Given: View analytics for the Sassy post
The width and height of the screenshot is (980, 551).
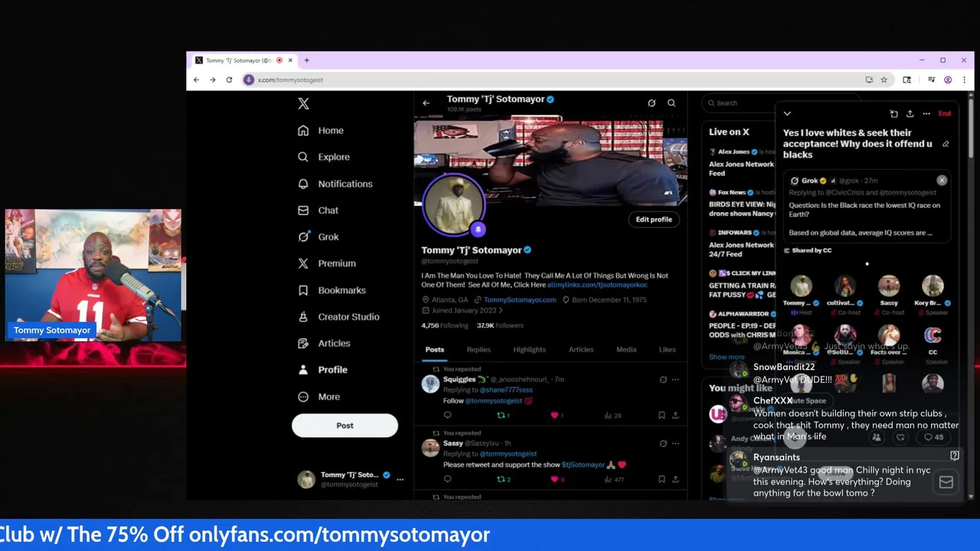Looking at the screenshot, I should pos(613,480).
